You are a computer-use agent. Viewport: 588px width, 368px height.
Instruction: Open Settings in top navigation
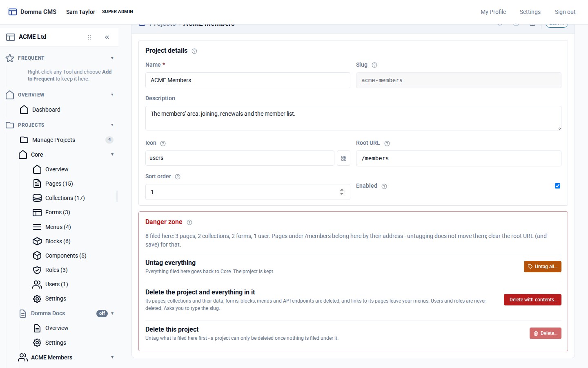530,12
